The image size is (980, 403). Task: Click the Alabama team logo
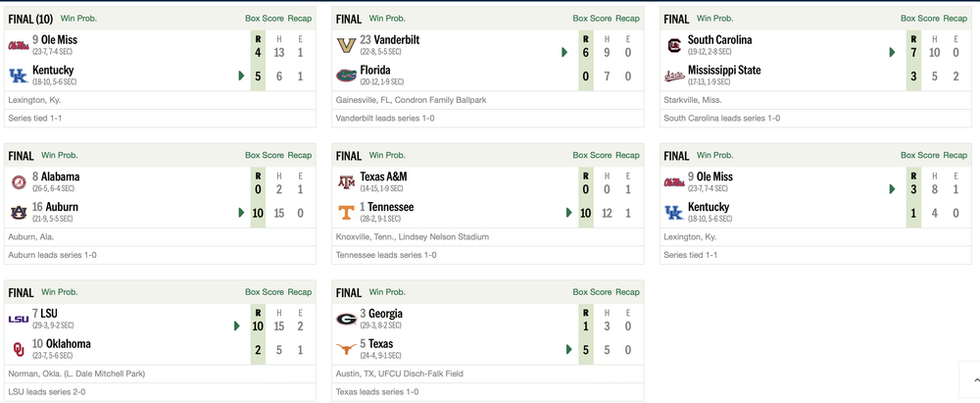click(19, 182)
